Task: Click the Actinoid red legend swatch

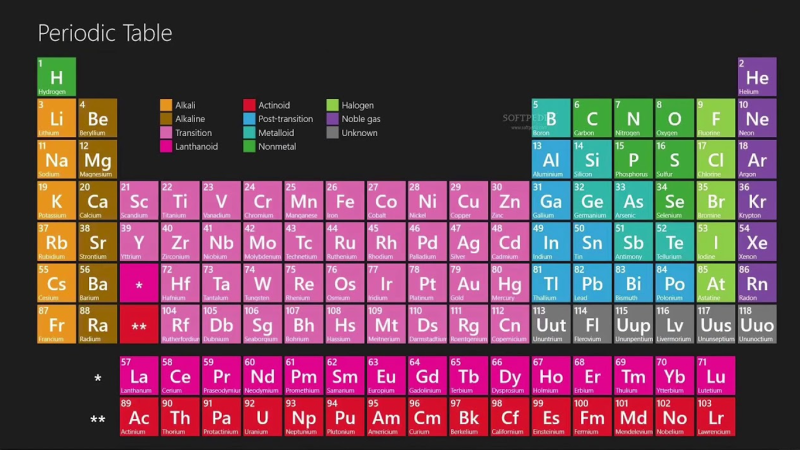Action: click(x=249, y=105)
